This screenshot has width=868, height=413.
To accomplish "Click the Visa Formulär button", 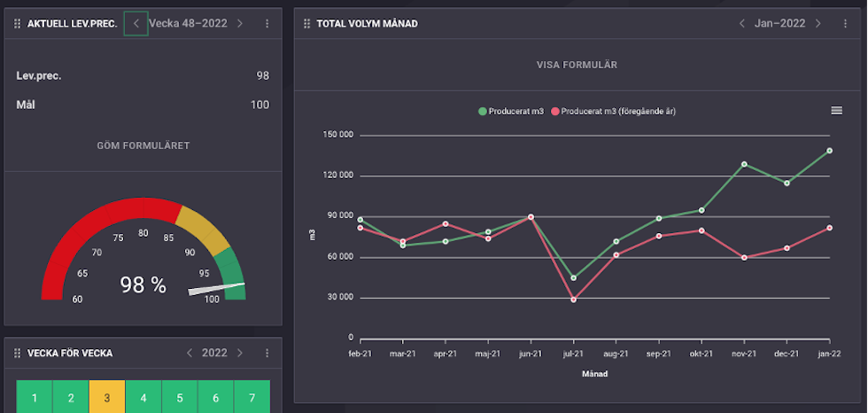I will [577, 65].
